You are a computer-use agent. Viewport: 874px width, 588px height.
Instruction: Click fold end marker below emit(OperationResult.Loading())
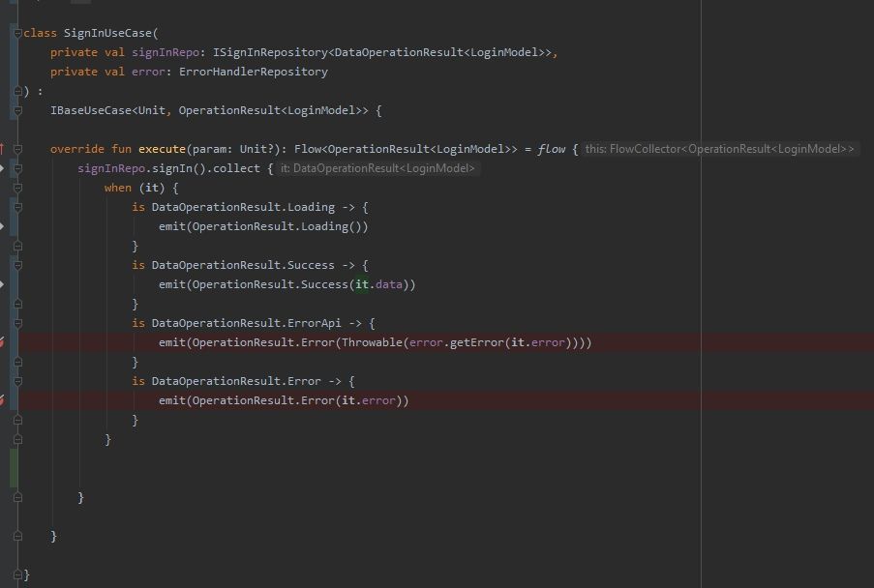coord(17,246)
